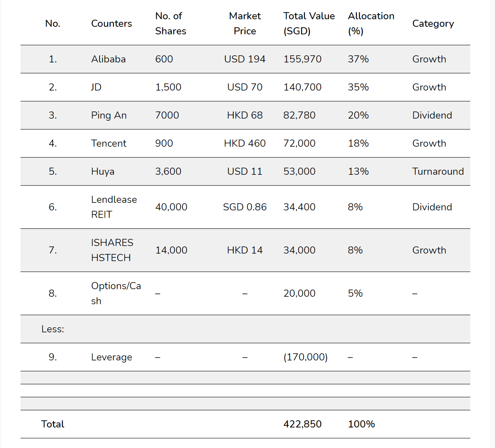Select the ISHARES HSTECH counter cell
Image resolution: width=495 pixels, height=448 pixels.
(112, 250)
